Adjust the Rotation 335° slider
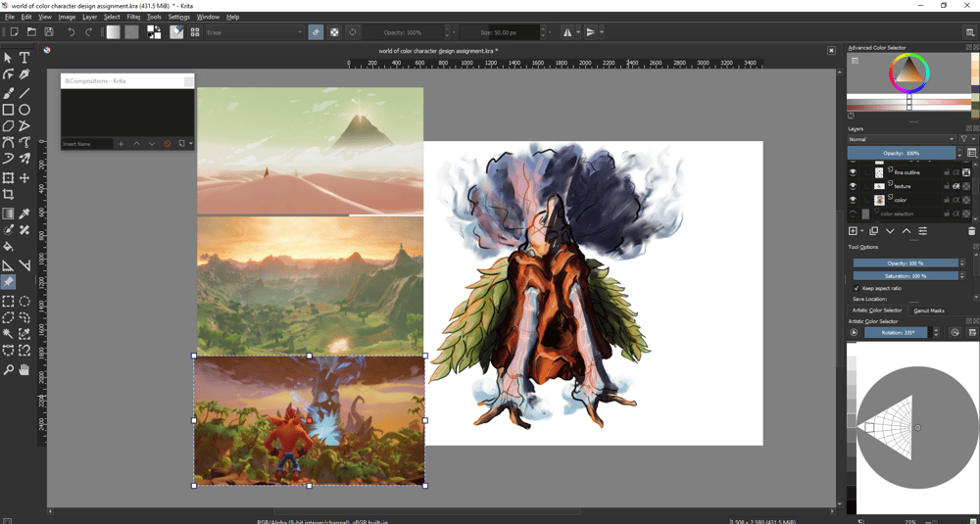The height and width of the screenshot is (524, 980). coord(898,333)
